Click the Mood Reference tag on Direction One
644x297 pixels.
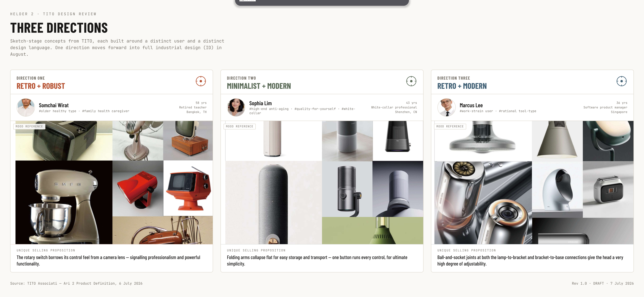click(29, 127)
